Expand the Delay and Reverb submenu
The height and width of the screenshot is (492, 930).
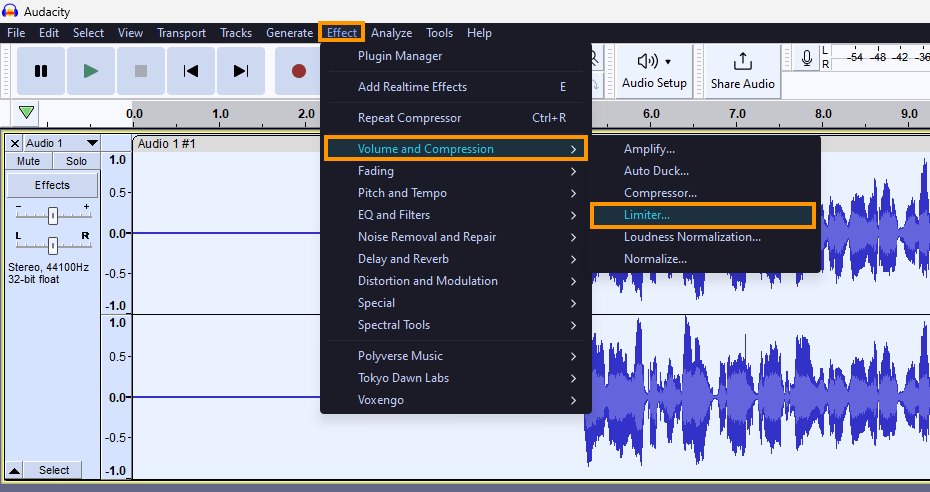point(456,258)
